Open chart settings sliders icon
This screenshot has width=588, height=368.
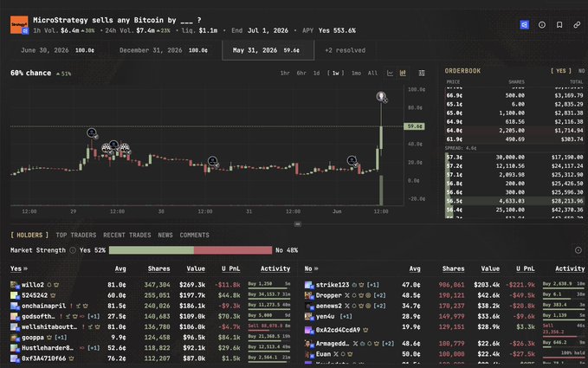tap(422, 73)
